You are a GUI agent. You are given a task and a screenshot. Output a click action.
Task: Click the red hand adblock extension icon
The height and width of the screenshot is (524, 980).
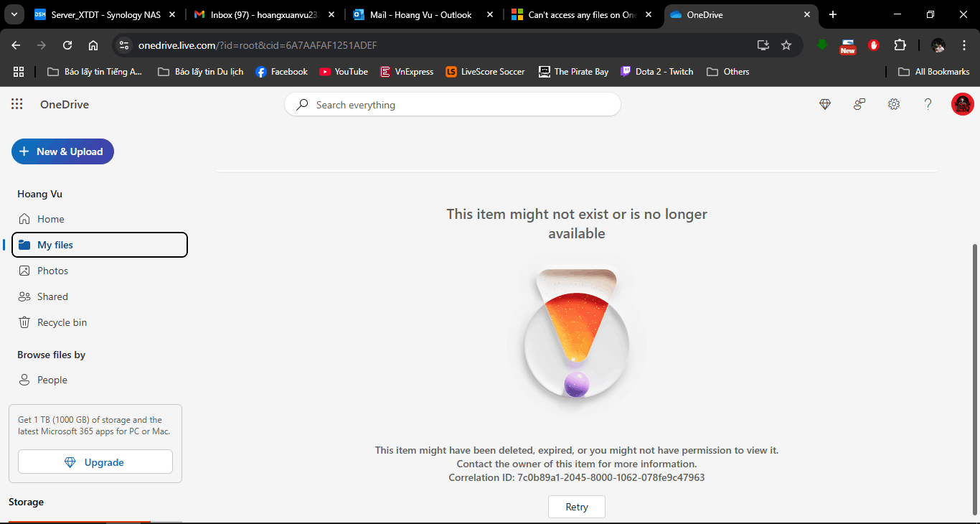pos(874,45)
